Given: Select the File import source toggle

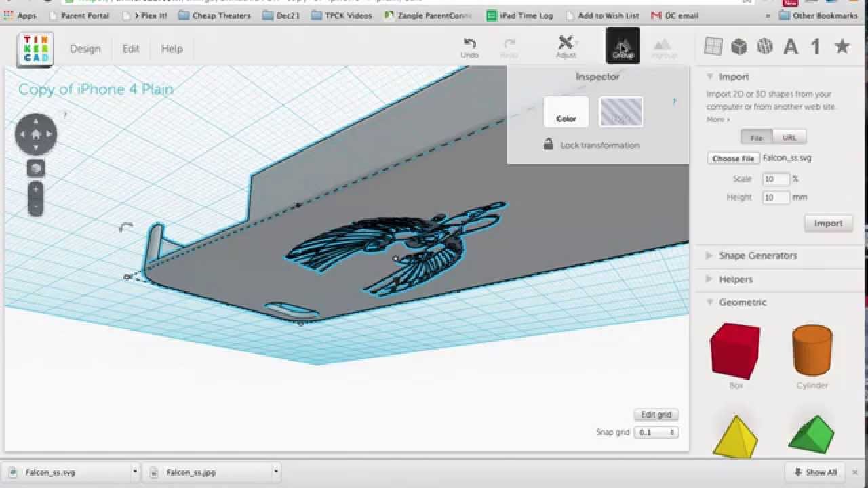Looking at the screenshot, I should pyautogui.click(x=756, y=138).
